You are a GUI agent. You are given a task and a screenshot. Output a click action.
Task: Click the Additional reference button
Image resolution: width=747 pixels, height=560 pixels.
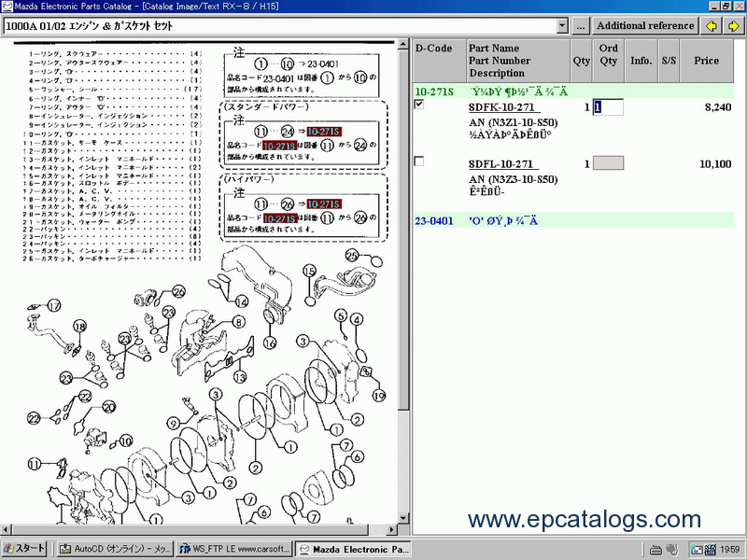pos(645,25)
